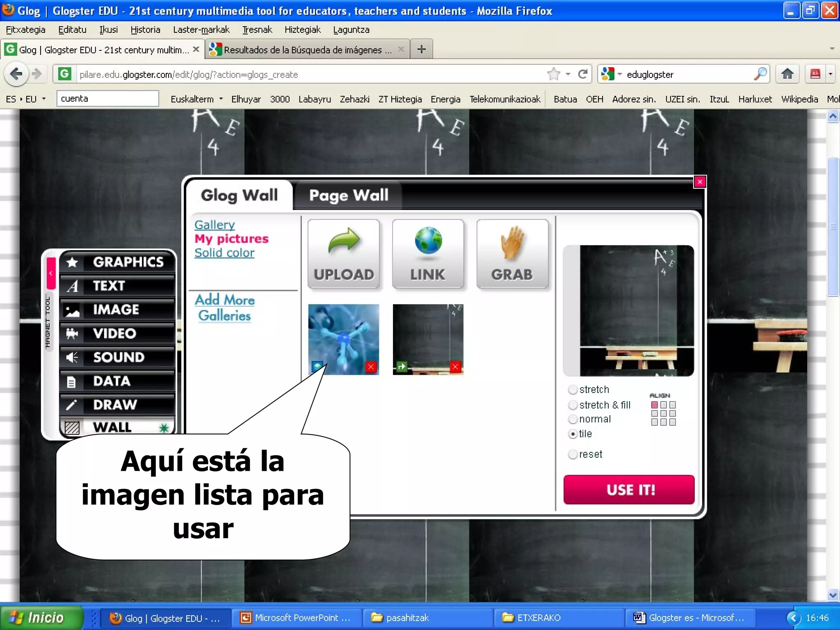Screen dimensions: 840x630
Task: Click the red addon toolbar icon
Action: click(815, 74)
